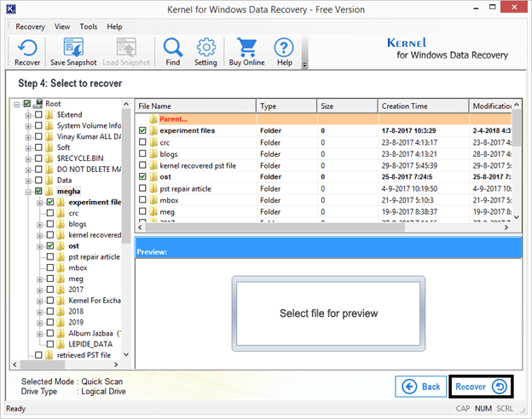The image size is (532, 419).
Task: Check the blogs checkbox in file list
Action: (x=142, y=153)
